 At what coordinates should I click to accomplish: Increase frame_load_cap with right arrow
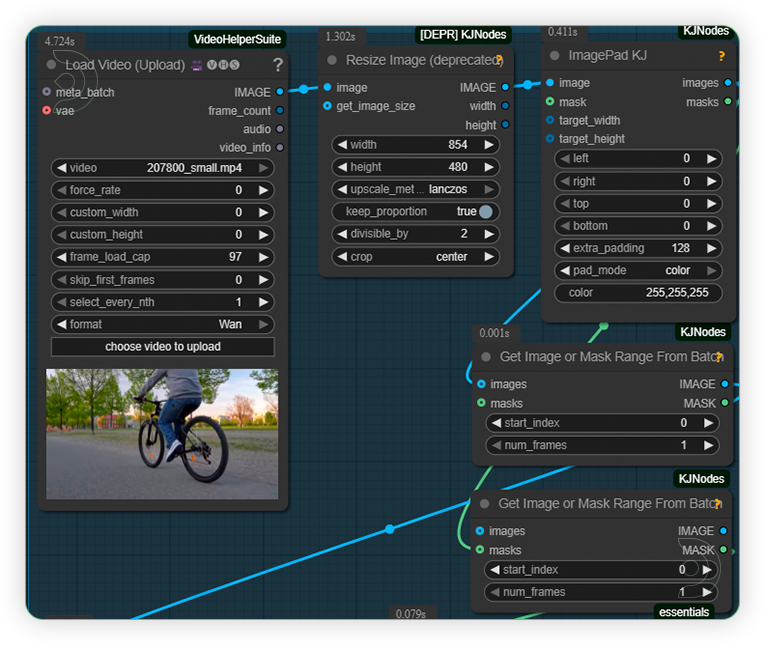click(x=263, y=257)
